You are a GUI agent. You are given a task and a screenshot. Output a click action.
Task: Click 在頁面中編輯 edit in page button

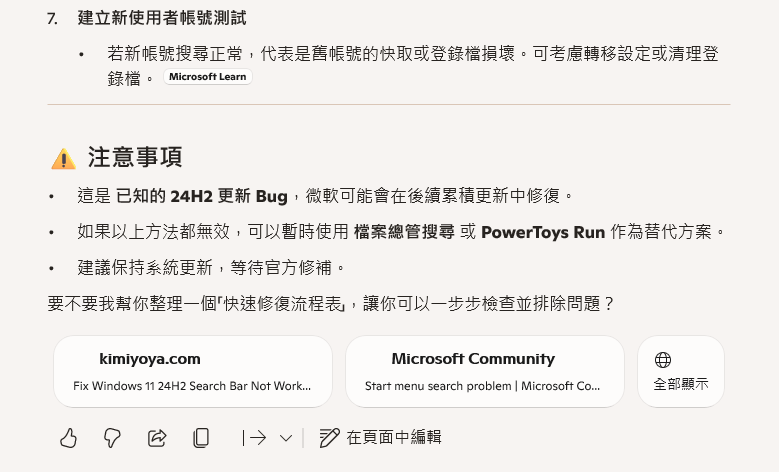(x=380, y=437)
